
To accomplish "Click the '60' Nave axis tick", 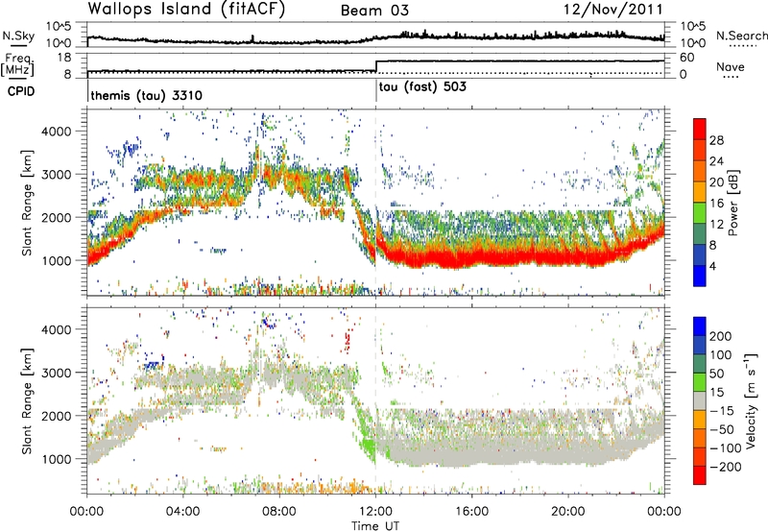I will [686, 58].
